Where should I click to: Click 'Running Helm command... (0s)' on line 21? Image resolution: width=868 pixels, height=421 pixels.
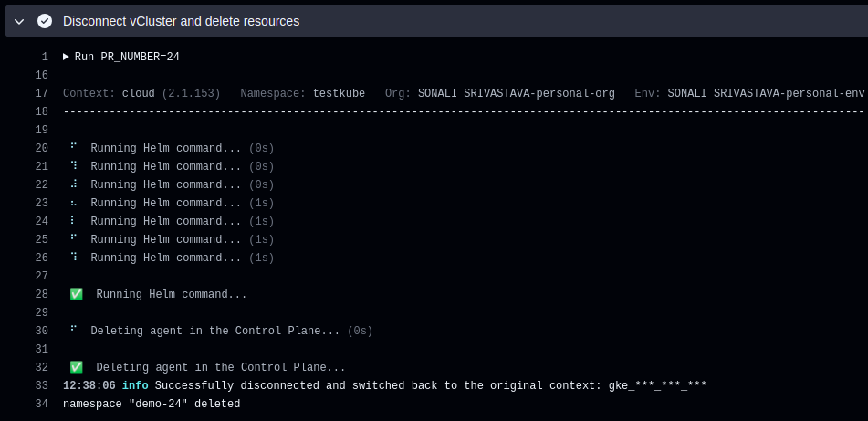coord(183,166)
